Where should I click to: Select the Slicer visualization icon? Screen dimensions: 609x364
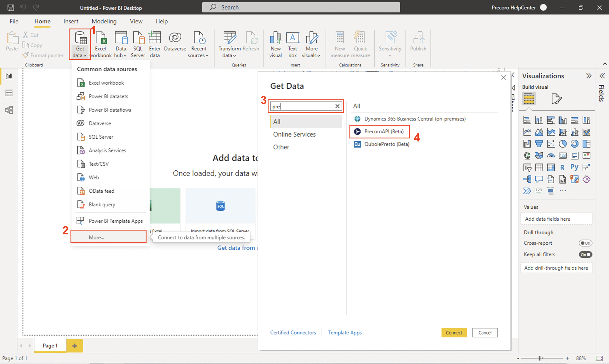point(528,167)
